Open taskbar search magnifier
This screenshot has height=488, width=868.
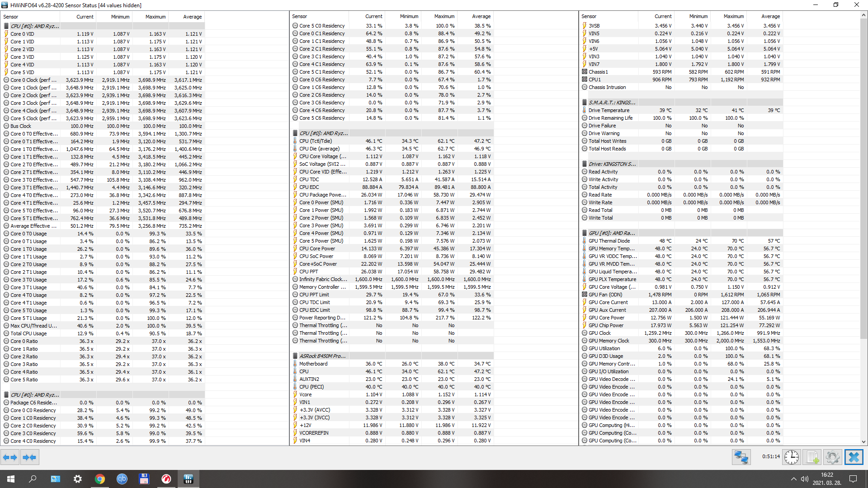pyautogui.click(x=33, y=479)
